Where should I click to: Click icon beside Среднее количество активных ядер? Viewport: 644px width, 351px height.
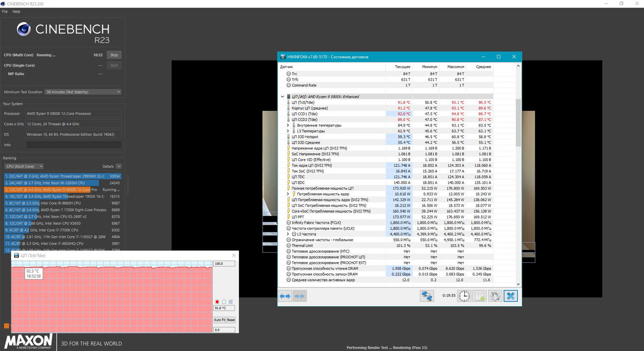point(288,280)
